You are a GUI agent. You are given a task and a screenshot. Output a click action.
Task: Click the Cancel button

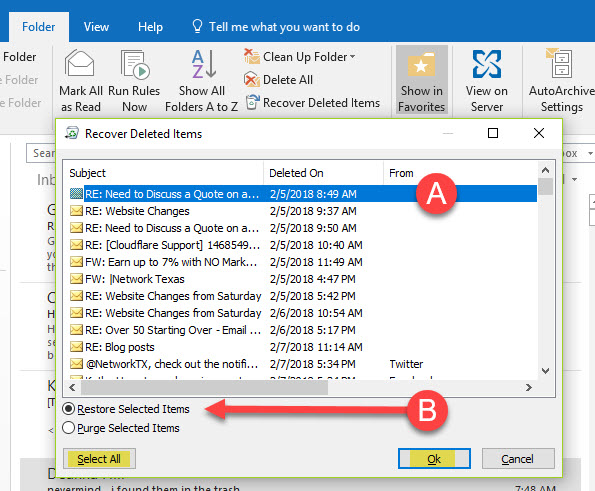518,459
